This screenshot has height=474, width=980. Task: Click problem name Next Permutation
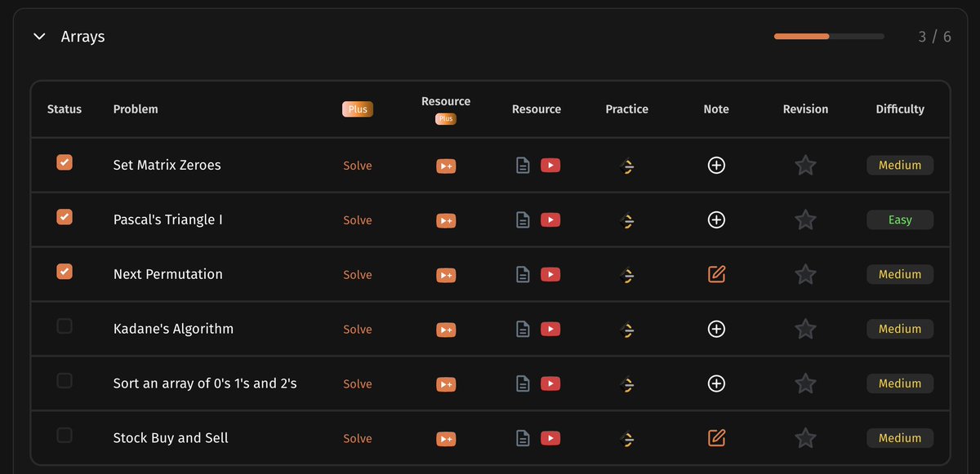point(167,274)
